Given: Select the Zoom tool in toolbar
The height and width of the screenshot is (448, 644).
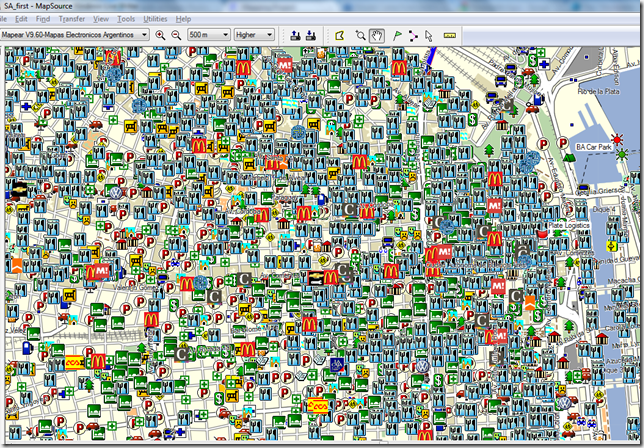Looking at the screenshot, I should pyautogui.click(x=360, y=36).
